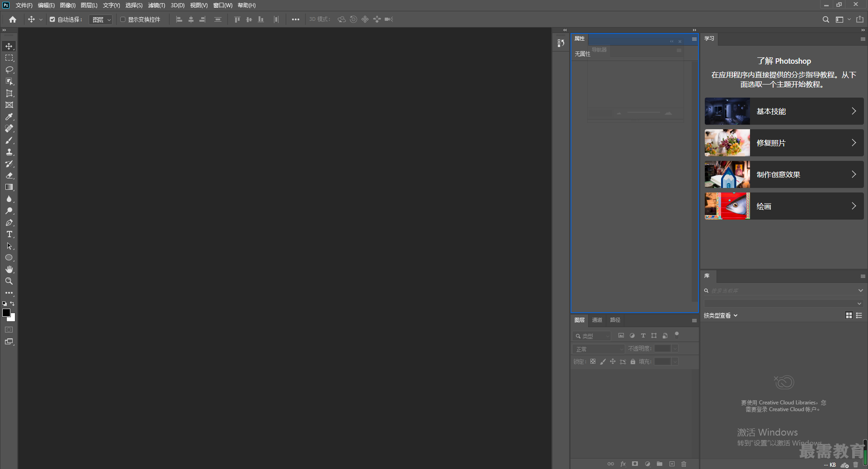Switch to the 通道 tab
The height and width of the screenshot is (469, 868).
(597, 320)
